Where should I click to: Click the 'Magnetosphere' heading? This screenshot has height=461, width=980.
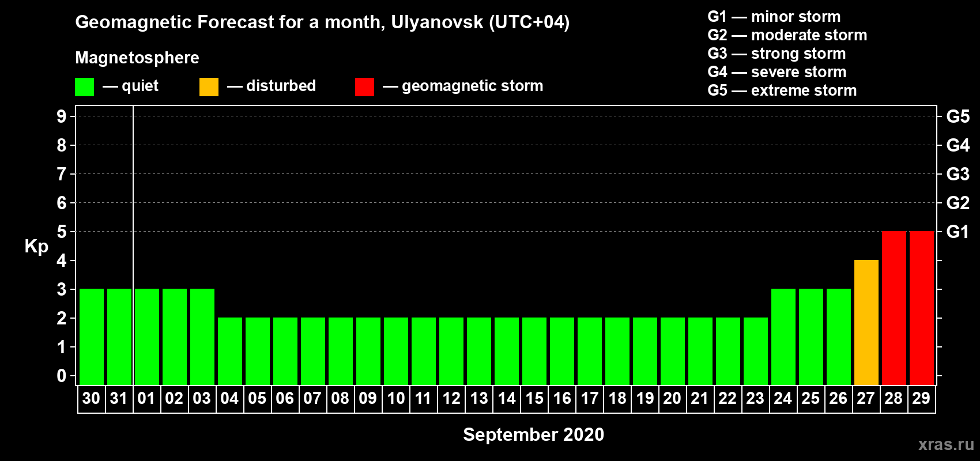pos(137,58)
